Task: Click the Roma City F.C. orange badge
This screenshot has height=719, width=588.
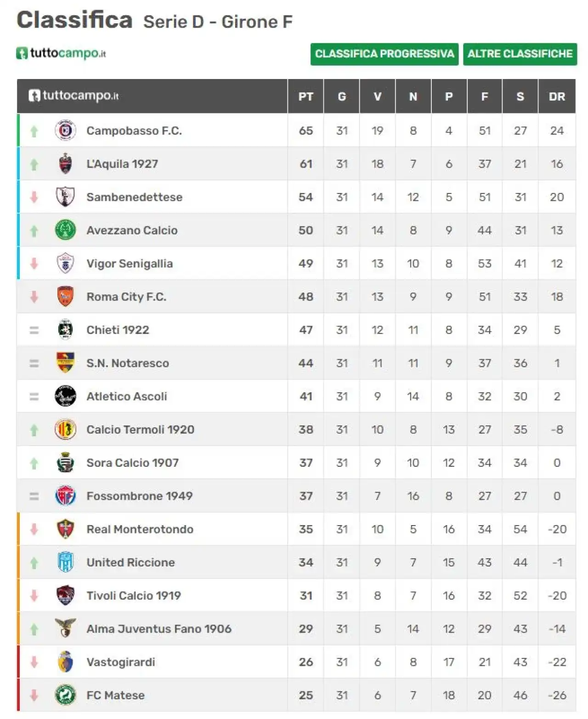Action: coord(65,296)
